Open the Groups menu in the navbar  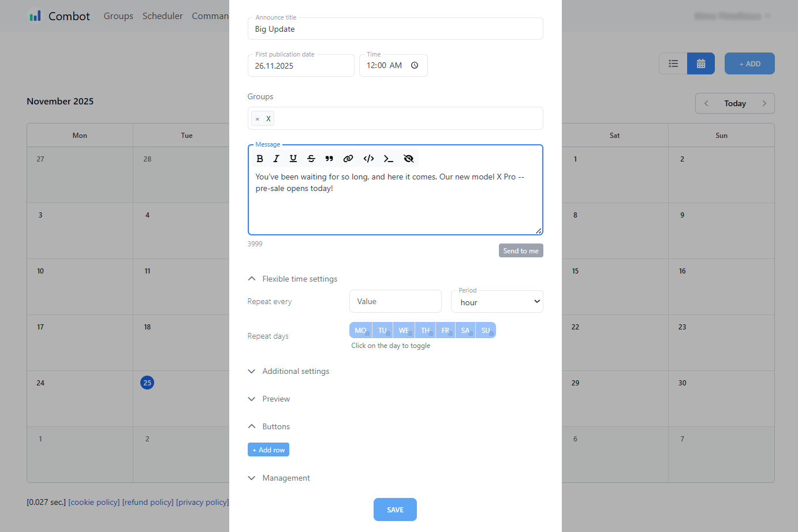pos(118,16)
